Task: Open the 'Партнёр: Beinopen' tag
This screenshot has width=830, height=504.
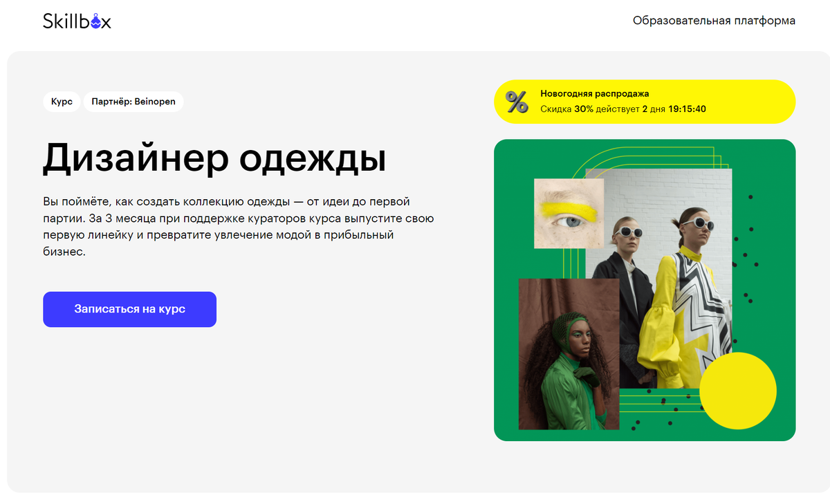Action: click(x=133, y=101)
